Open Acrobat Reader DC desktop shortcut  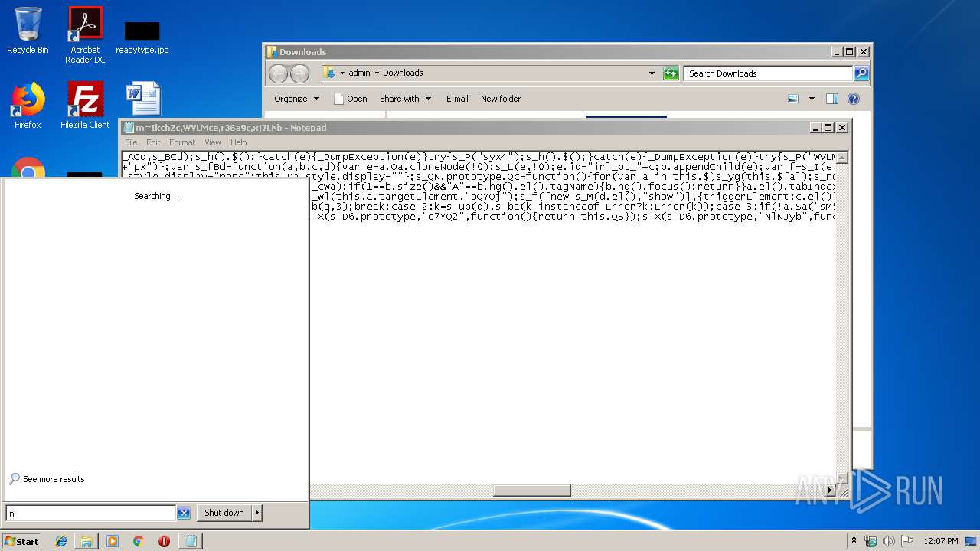pos(85,35)
